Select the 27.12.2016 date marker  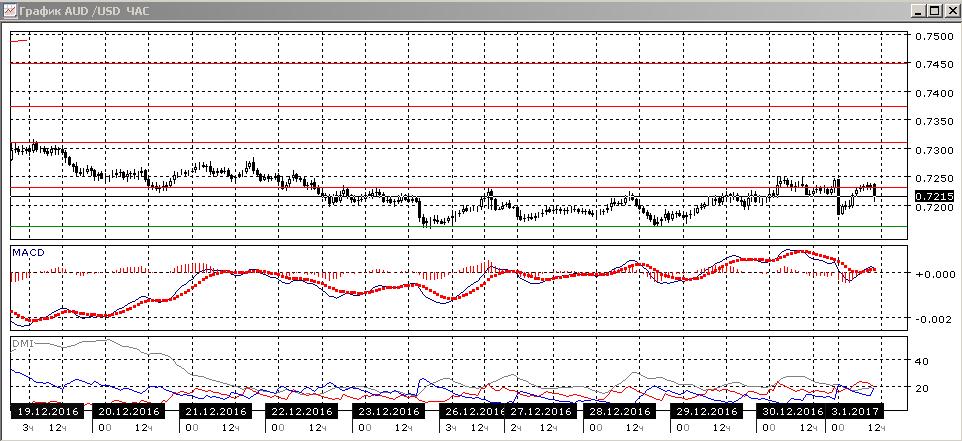[542, 411]
